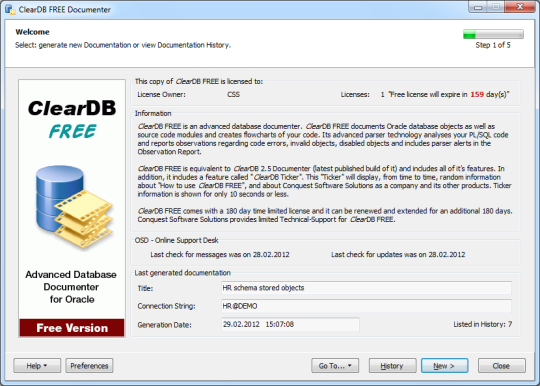Screen dimensions: 540x386
Task: Click the Step 1 of 5 progress bar
Action: point(493,34)
